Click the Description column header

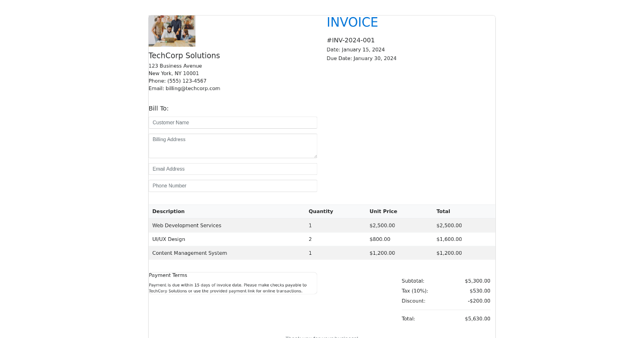click(x=168, y=211)
